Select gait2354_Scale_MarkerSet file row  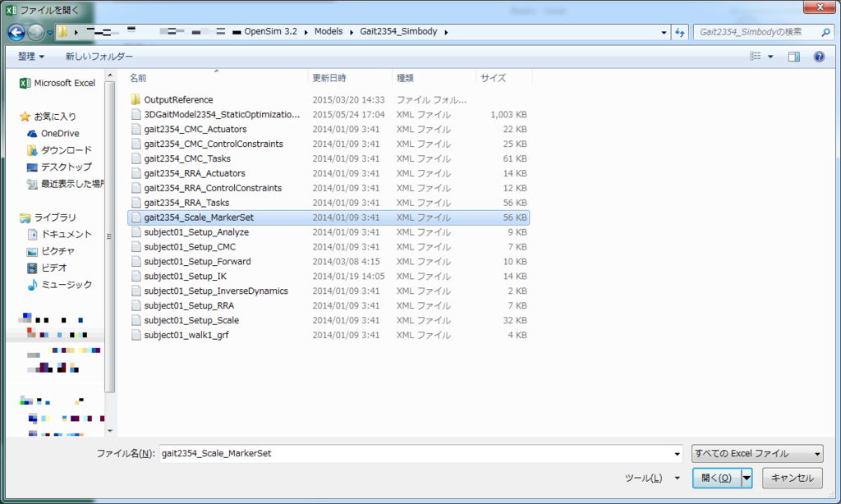click(x=329, y=218)
